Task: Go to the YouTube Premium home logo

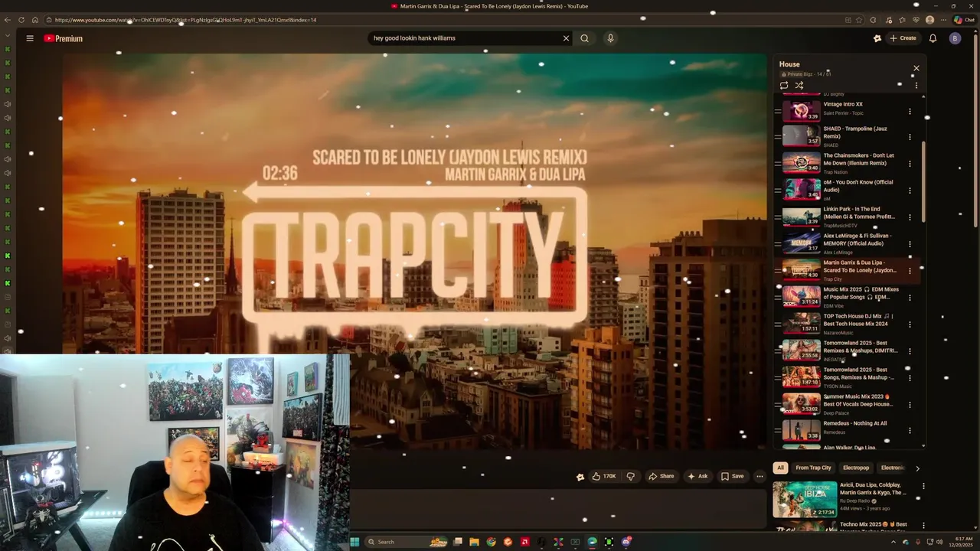Action: [x=63, y=38]
